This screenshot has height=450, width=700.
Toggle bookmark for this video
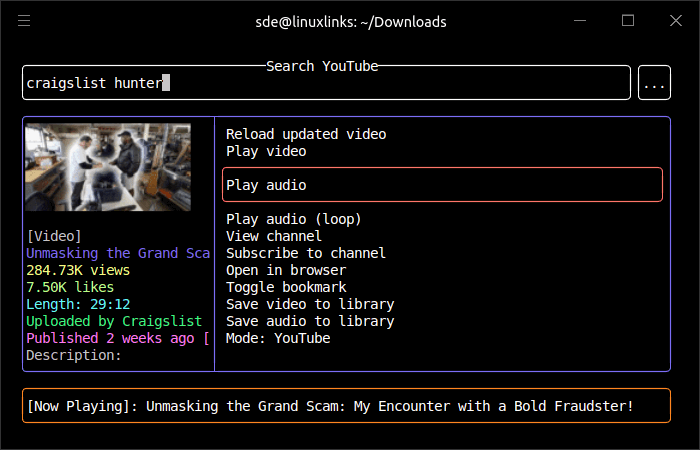(x=286, y=287)
